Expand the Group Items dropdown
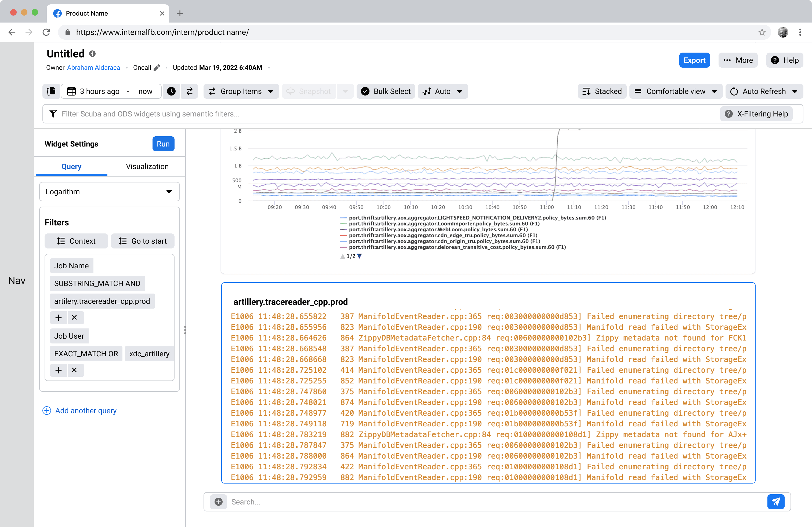The height and width of the screenshot is (527, 812). pyautogui.click(x=241, y=91)
